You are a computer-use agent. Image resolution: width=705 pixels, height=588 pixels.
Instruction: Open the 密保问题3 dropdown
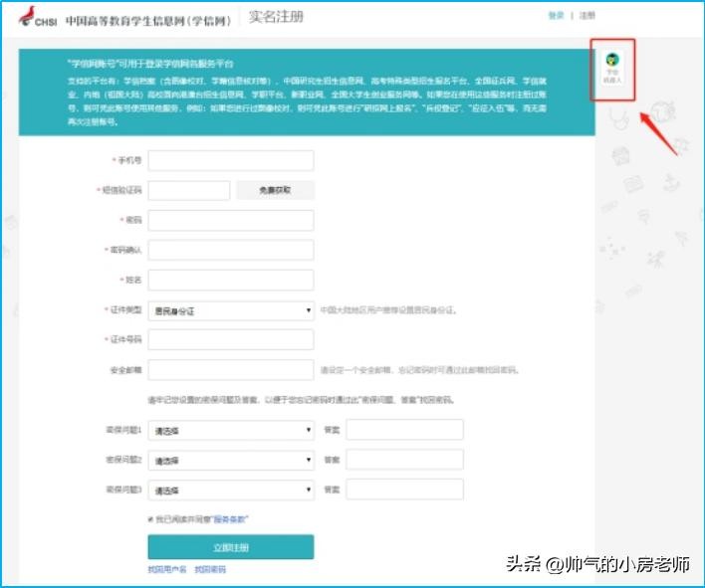(230, 490)
